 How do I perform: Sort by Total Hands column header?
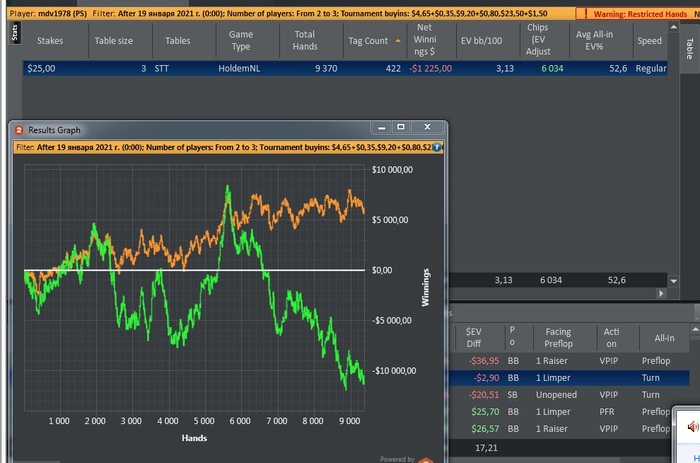305,41
